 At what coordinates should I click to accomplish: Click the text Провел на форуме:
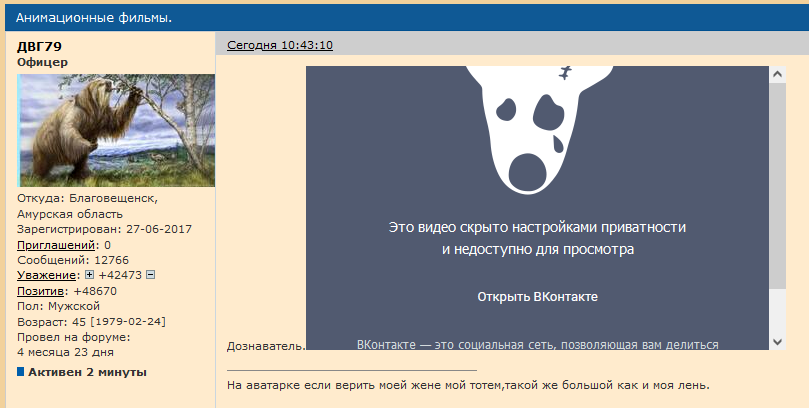point(74,337)
